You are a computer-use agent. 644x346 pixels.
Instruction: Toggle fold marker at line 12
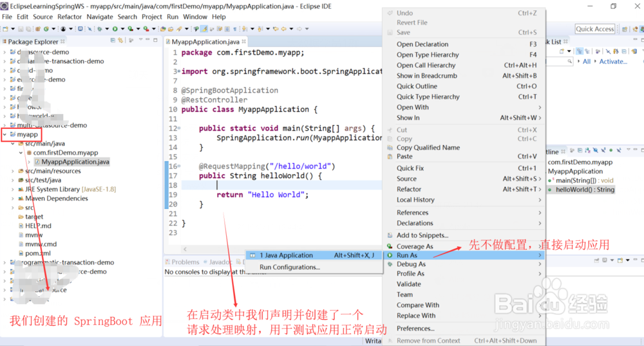click(x=179, y=128)
